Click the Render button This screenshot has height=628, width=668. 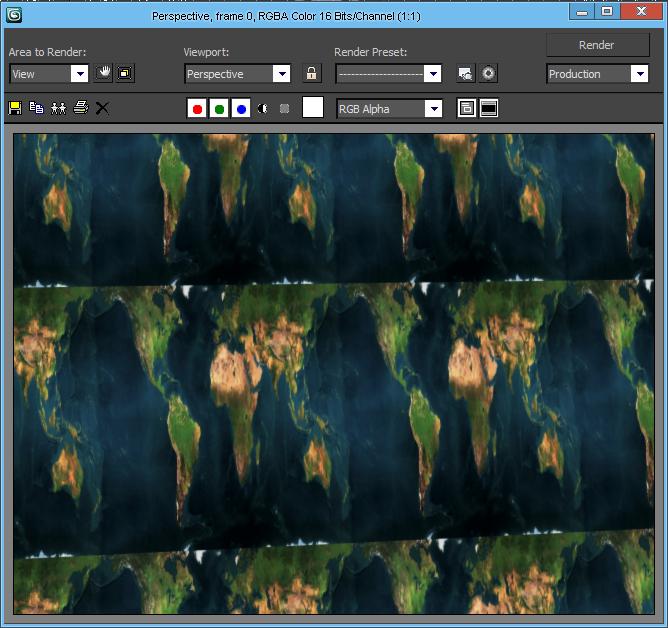[x=598, y=45]
